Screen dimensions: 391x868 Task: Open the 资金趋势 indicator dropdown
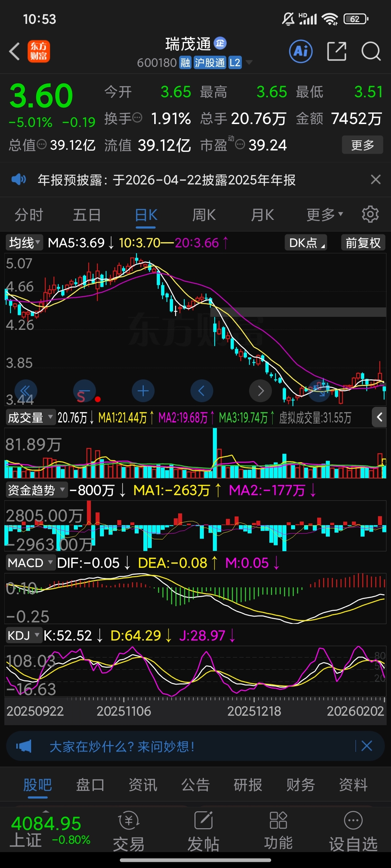[x=37, y=490]
